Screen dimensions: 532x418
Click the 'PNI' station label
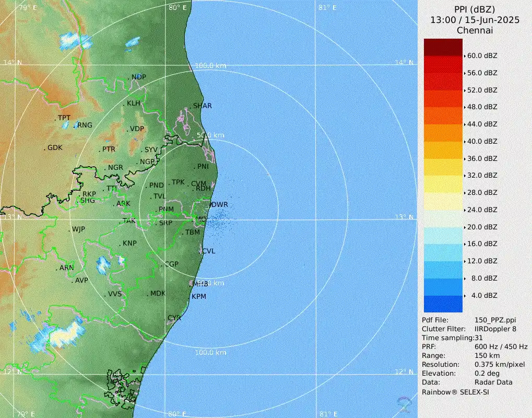point(203,167)
